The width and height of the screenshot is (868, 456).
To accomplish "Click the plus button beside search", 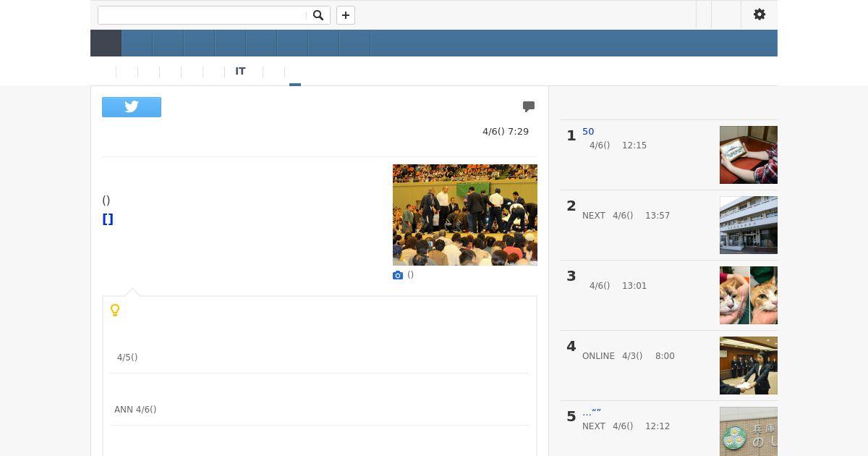I will point(346,15).
